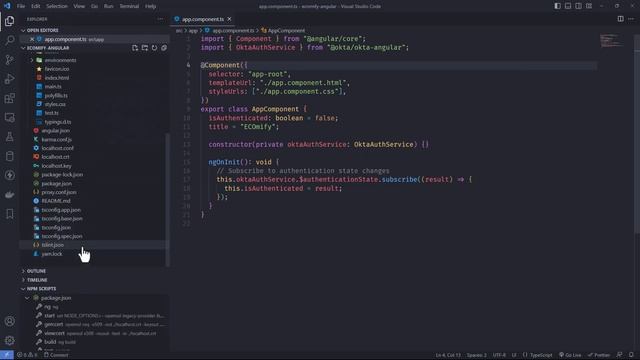Viewport: 640px width, 360px height.
Task: Open the Extensions view
Action: 9,98
